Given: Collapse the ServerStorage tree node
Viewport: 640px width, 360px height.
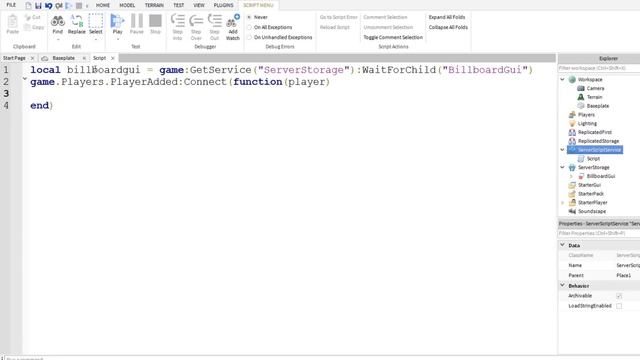Looking at the screenshot, I should click(562, 167).
